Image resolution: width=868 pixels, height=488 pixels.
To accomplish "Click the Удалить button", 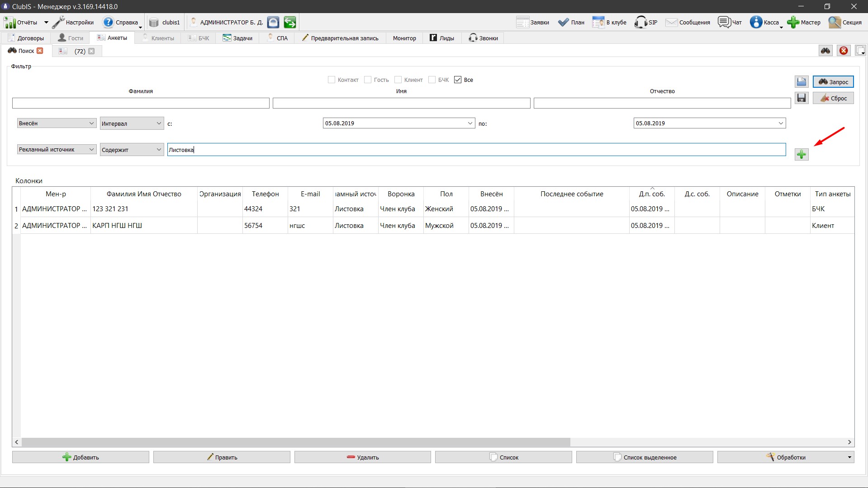I will [363, 457].
